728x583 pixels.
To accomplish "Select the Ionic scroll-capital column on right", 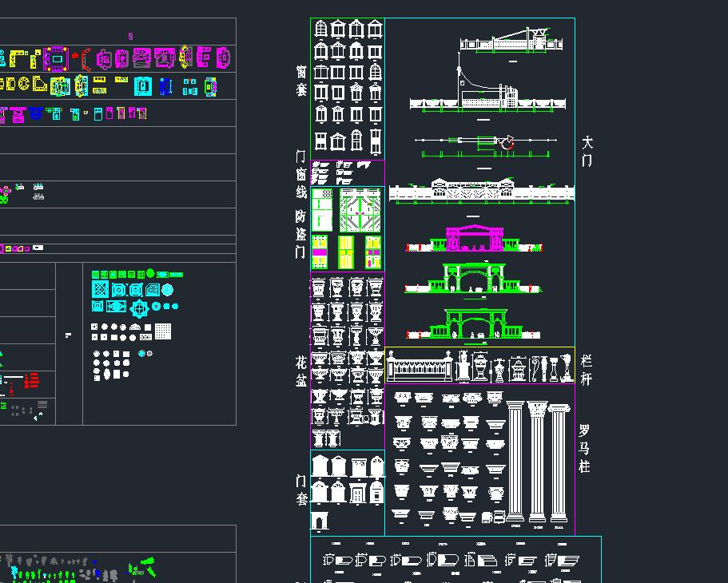I will (x=559, y=462).
